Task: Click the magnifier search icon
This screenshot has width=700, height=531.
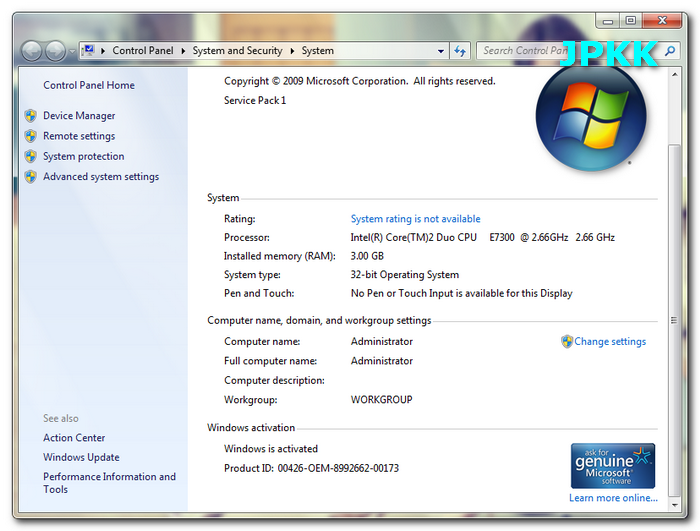Action: [x=670, y=51]
